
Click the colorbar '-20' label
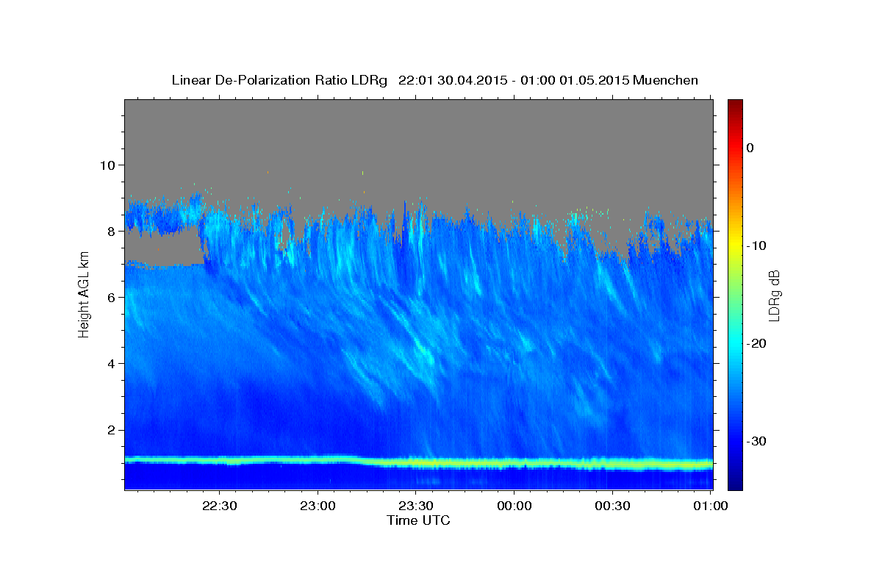coord(756,343)
